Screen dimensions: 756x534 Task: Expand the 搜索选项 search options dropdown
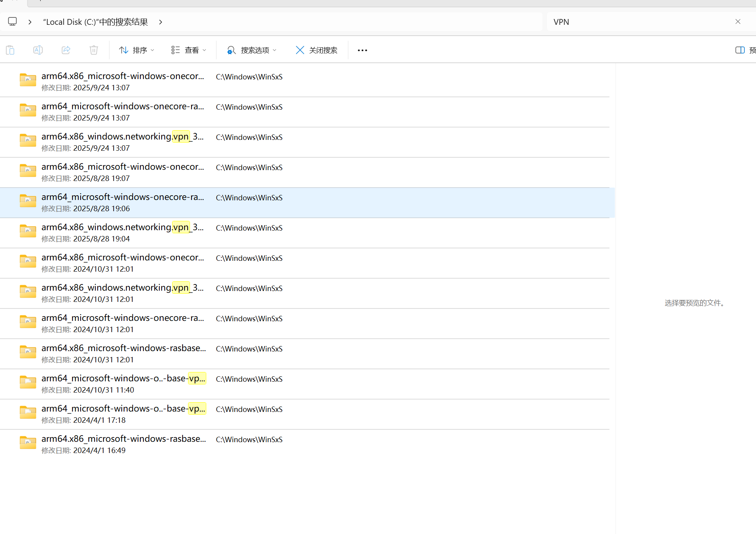pyautogui.click(x=252, y=50)
